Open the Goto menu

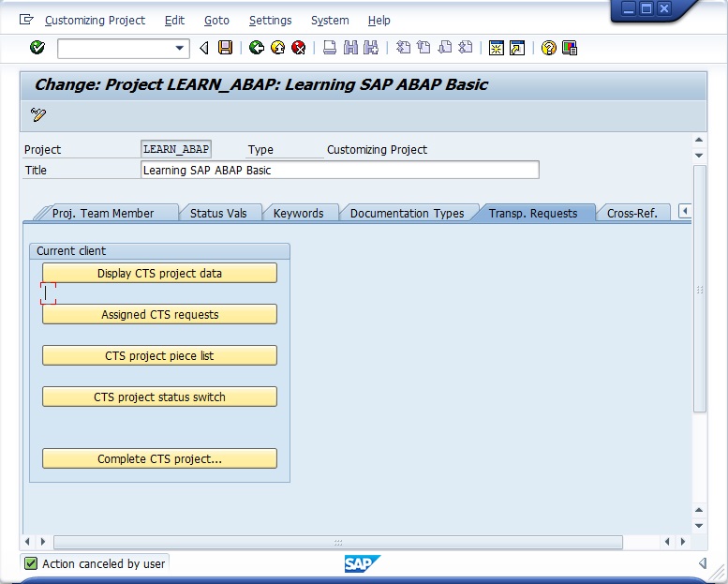point(216,21)
